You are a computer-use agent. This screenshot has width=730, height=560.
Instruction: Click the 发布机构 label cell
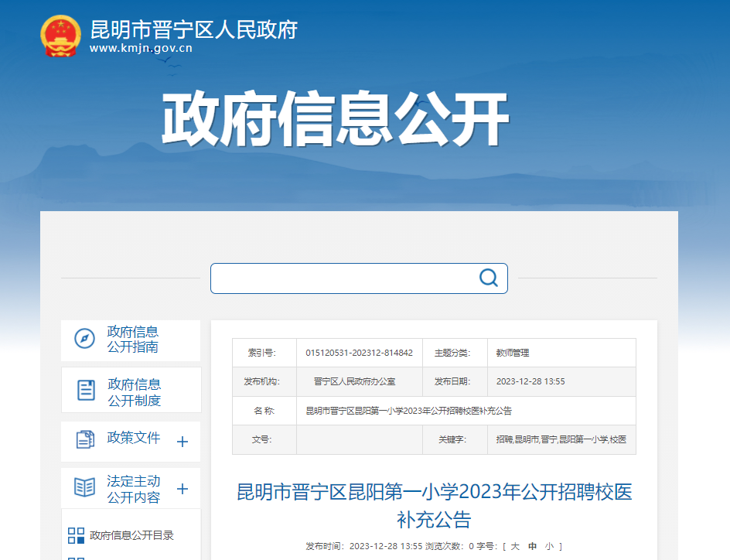click(264, 381)
